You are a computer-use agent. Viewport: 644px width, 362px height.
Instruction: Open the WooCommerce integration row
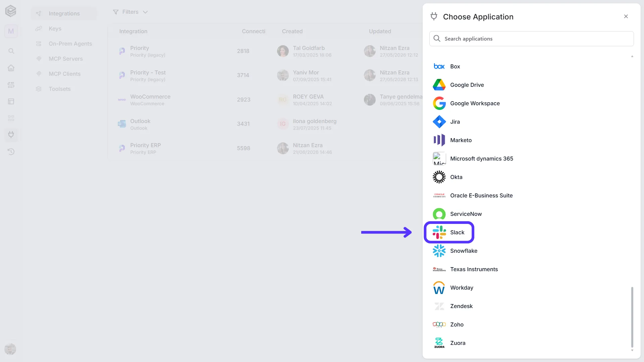[x=265, y=100]
